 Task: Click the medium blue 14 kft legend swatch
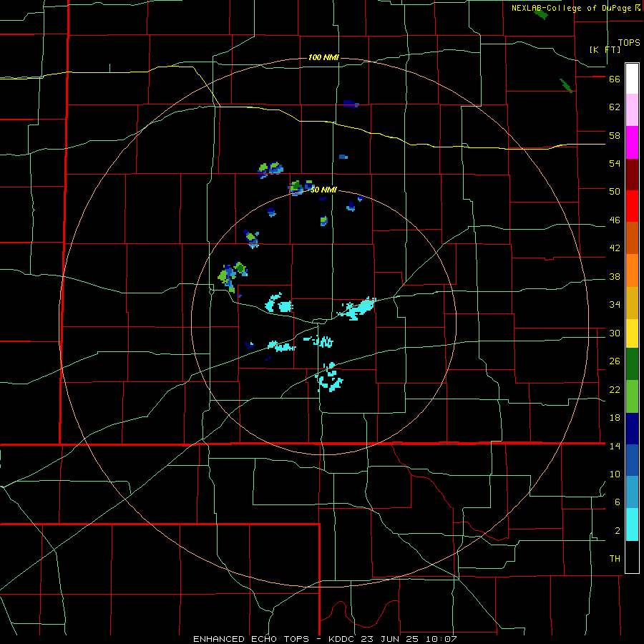632,460
